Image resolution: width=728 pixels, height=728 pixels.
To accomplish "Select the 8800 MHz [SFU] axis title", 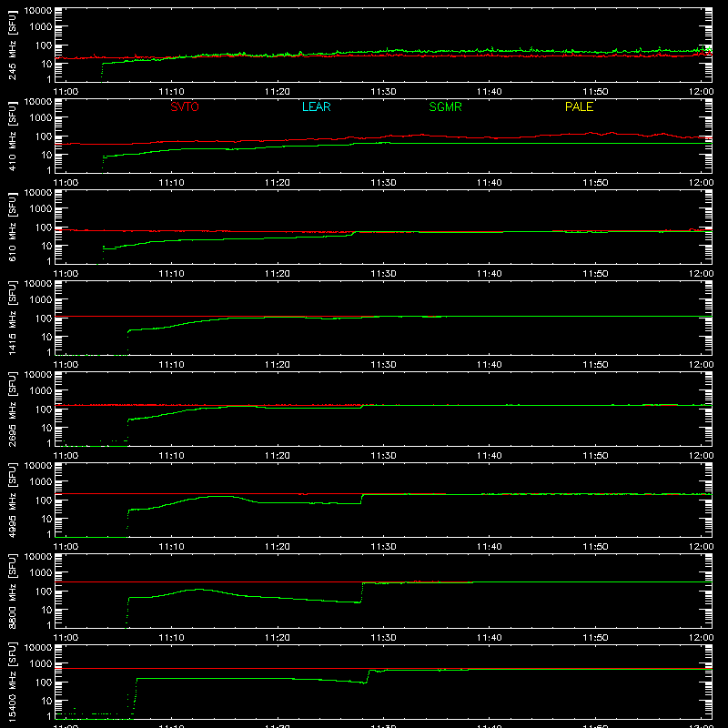I will tap(12, 591).
